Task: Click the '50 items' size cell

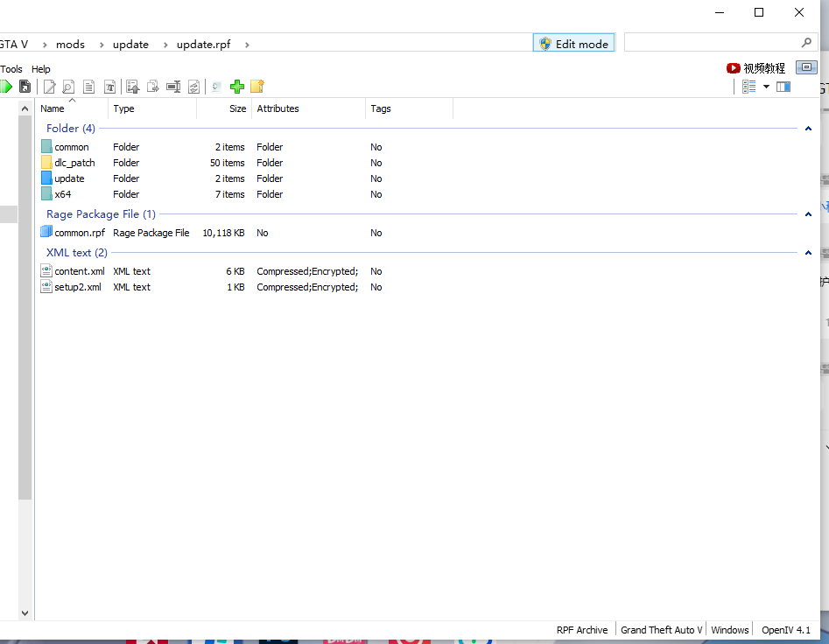Action: point(228,163)
